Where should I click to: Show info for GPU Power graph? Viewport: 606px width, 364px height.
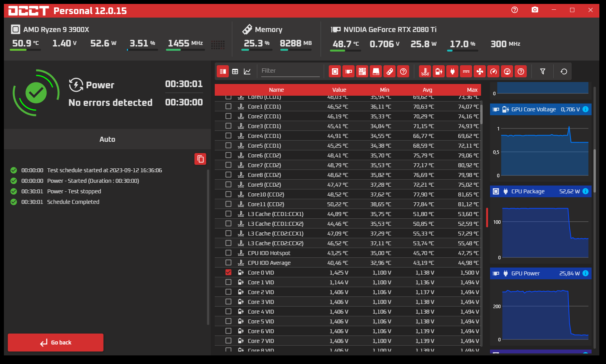pyautogui.click(x=585, y=273)
